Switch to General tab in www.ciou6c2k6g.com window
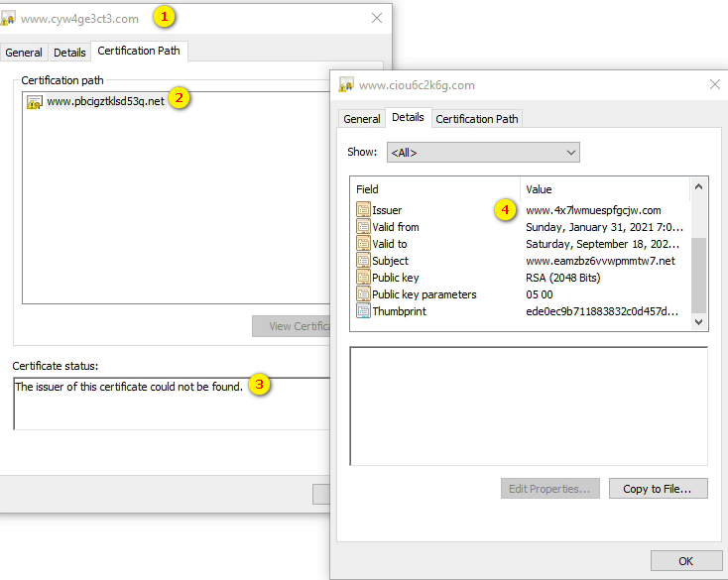This screenshot has width=728, height=580. point(362,119)
